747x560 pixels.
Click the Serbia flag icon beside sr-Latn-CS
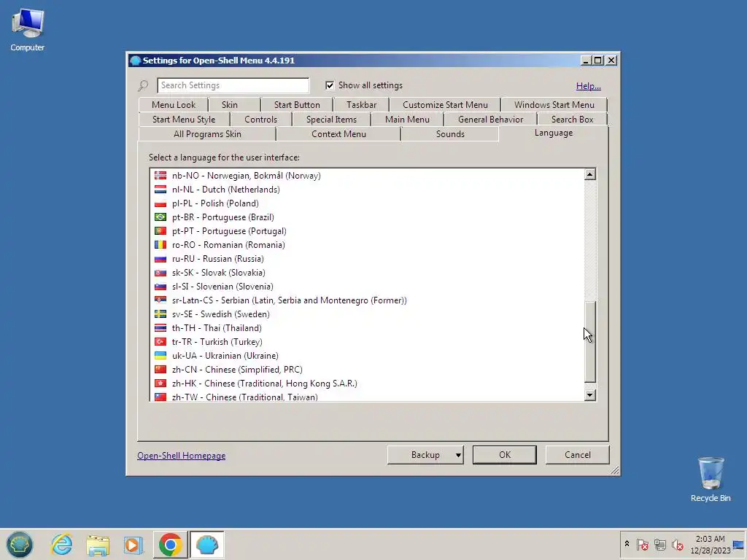click(160, 300)
